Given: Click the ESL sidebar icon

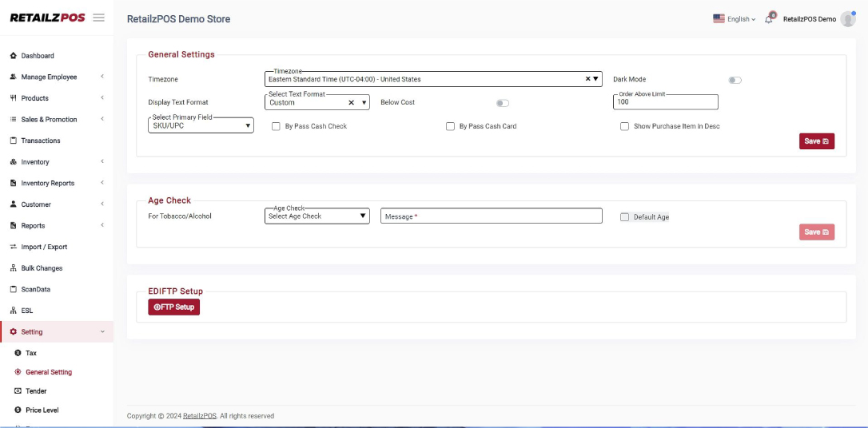Looking at the screenshot, I should pyautogui.click(x=14, y=311).
